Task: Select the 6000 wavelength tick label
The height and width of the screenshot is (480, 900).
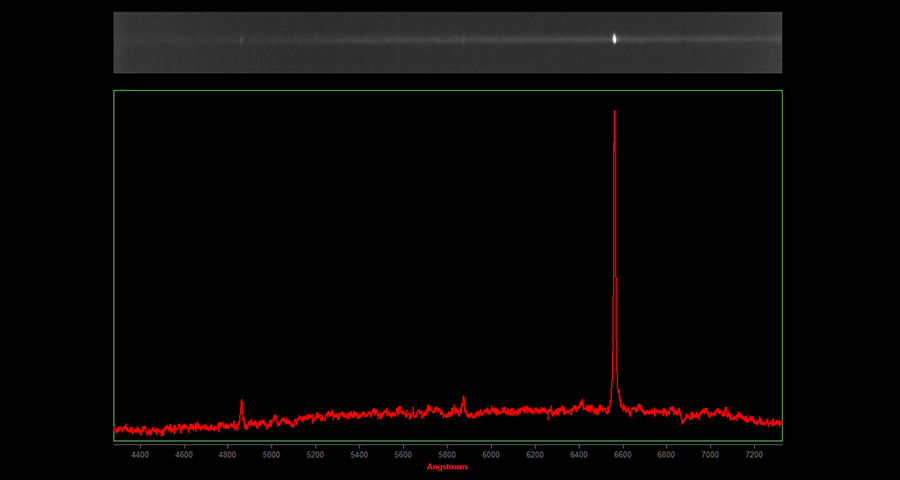Action: [491, 454]
